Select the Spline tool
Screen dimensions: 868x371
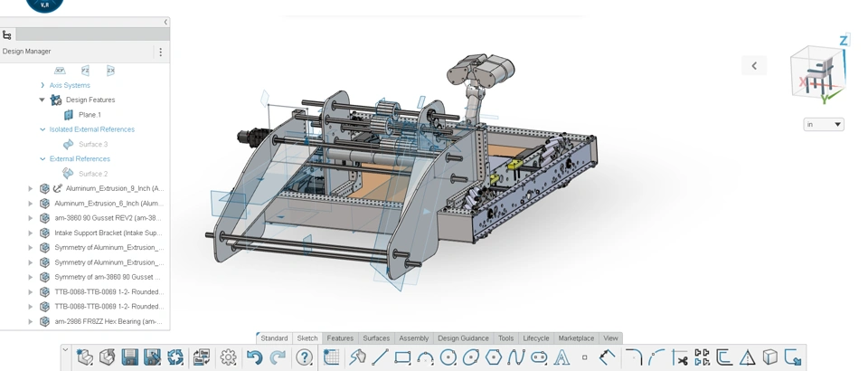click(x=516, y=357)
